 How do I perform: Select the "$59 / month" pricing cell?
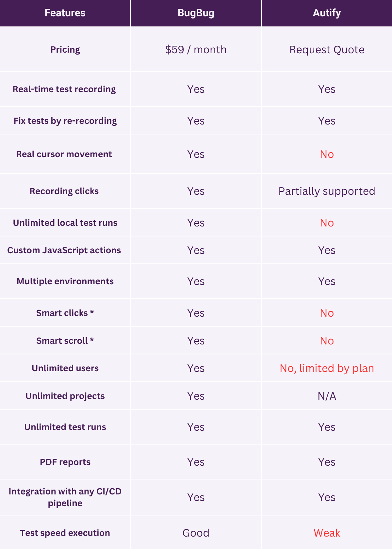tap(196, 50)
